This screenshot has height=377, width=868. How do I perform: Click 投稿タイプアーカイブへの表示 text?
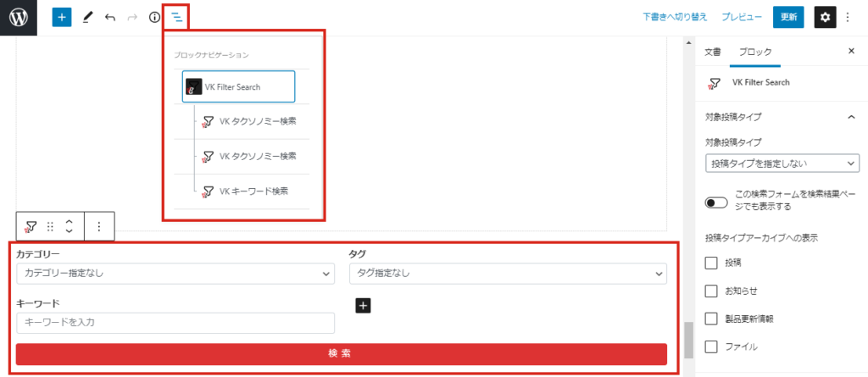762,238
